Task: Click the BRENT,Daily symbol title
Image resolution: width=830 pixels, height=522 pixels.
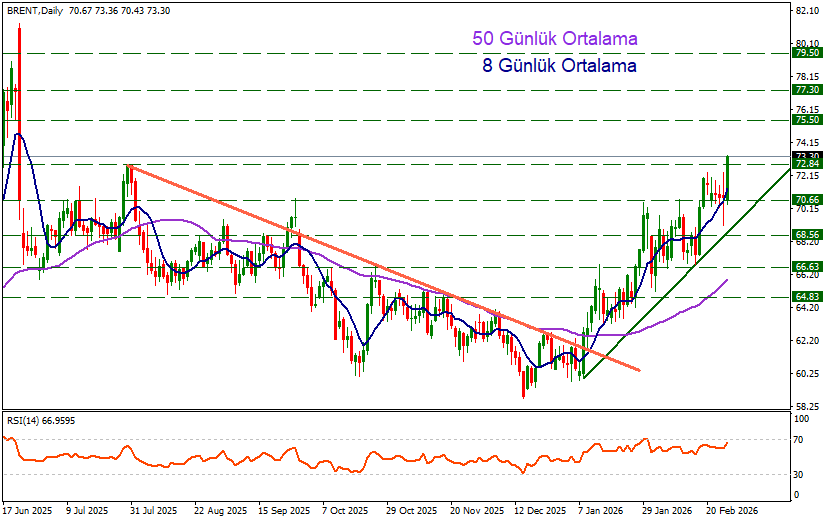Action: click(x=35, y=10)
